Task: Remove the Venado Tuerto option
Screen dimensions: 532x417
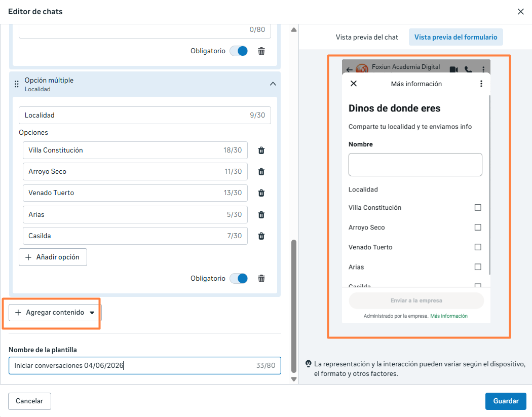Action: coord(261,193)
